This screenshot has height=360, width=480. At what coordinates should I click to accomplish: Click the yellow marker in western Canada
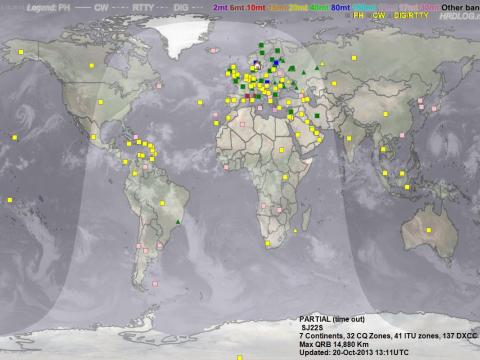tap(92, 66)
